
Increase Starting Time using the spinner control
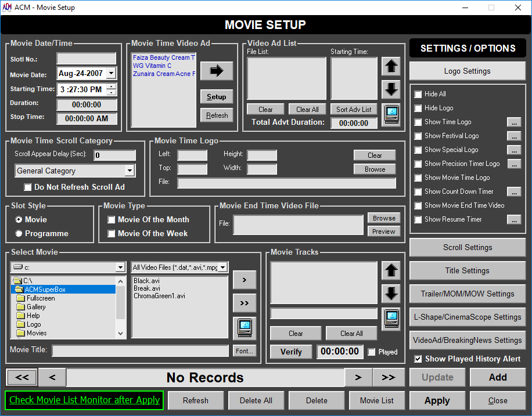(x=112, y=87)
